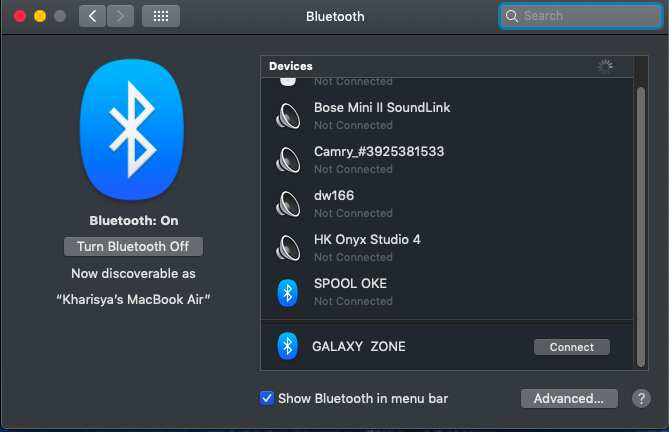Click the devices list scrollbar

point(640,227)
